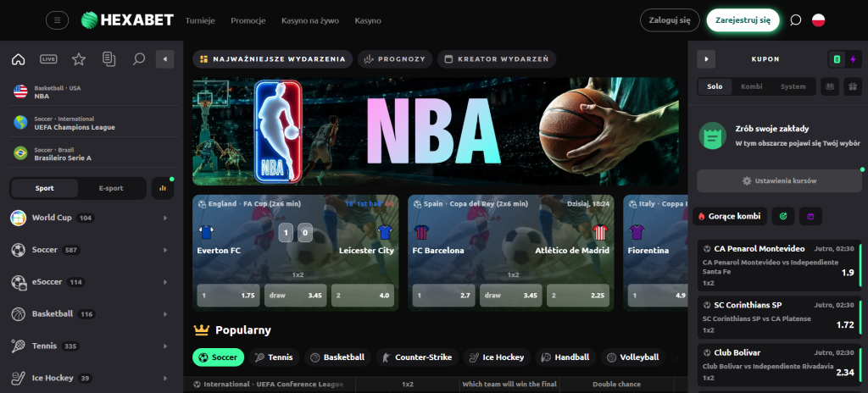Open the Kasyno menu item
Viewport: 868px width, 393px height.
click(368, 20)
